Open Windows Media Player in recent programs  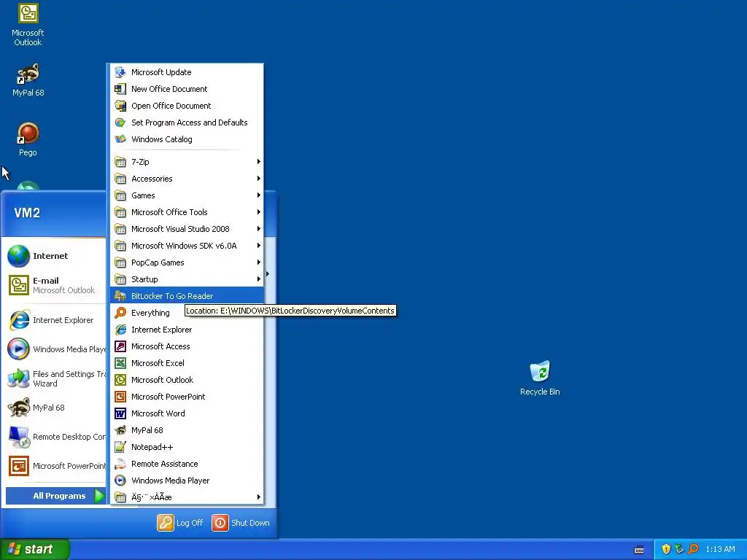coord(55,349)
